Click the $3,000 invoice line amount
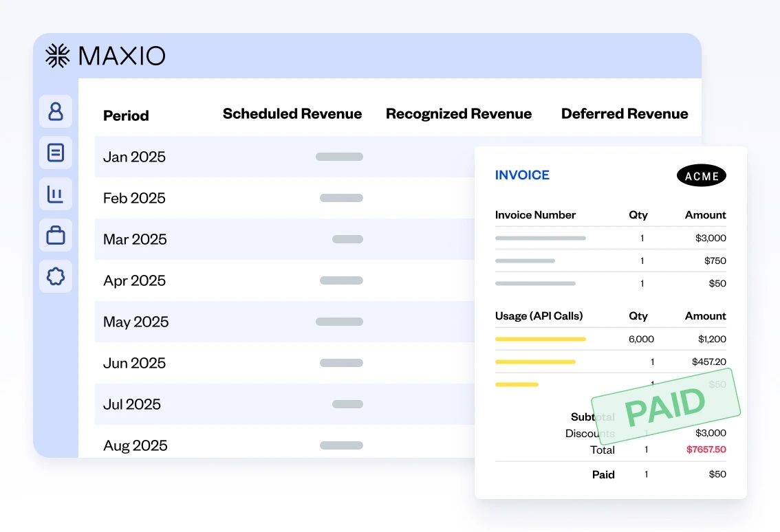Screen dimensions: 780x532 (x=711, y=238)
